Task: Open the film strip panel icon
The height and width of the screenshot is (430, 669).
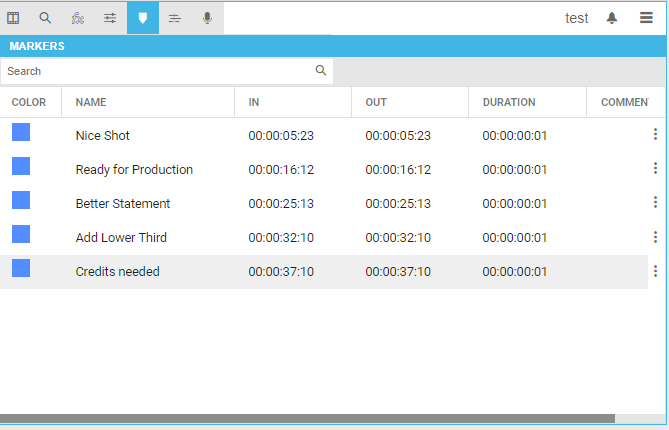Action: pyautogui.click(x=13, y=18)
